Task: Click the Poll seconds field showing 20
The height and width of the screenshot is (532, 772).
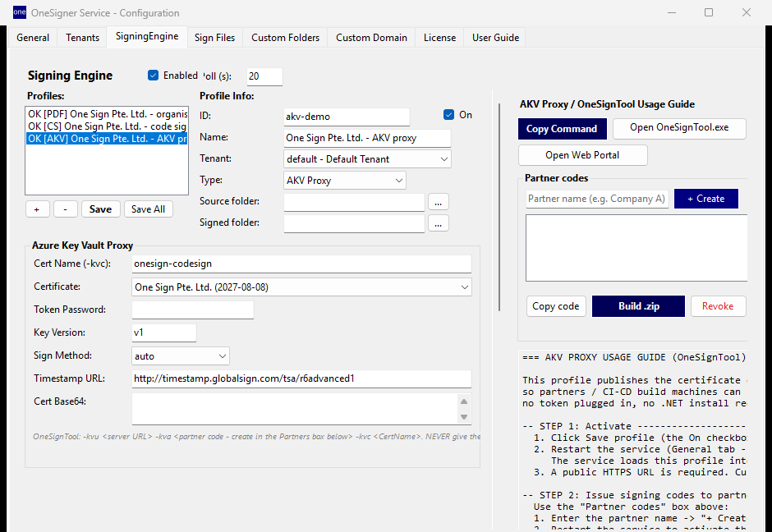Action: 264,76
